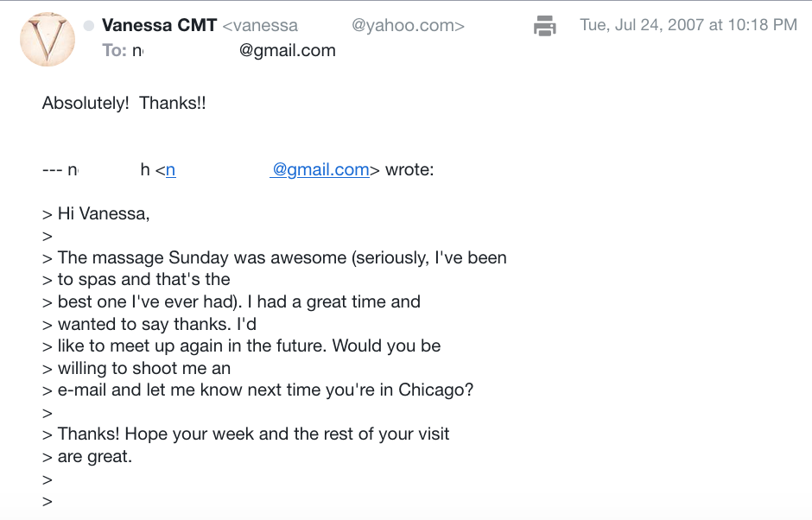Click the recipient gmail.com address after To:

click(234, 51)
